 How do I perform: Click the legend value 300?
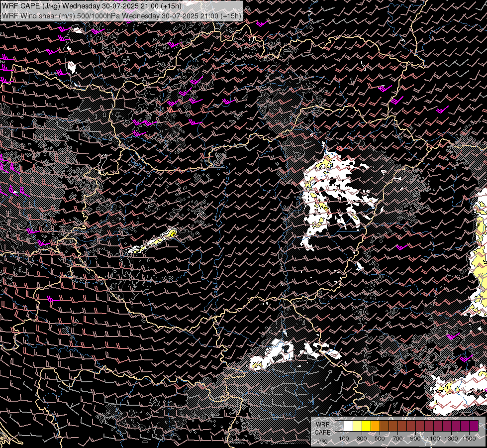point(362,439)
